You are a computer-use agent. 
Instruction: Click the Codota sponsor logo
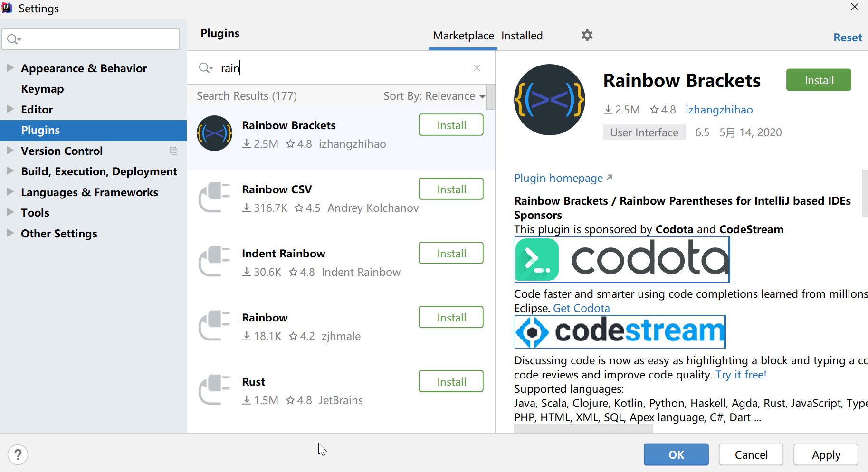click(x=622, y=260)
